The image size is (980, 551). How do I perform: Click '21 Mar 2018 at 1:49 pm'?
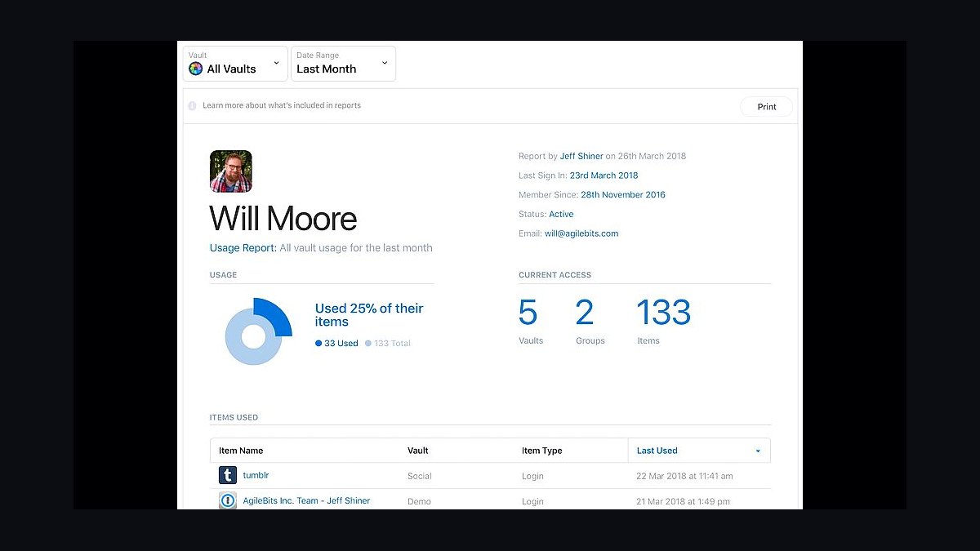tap(683, 501)
